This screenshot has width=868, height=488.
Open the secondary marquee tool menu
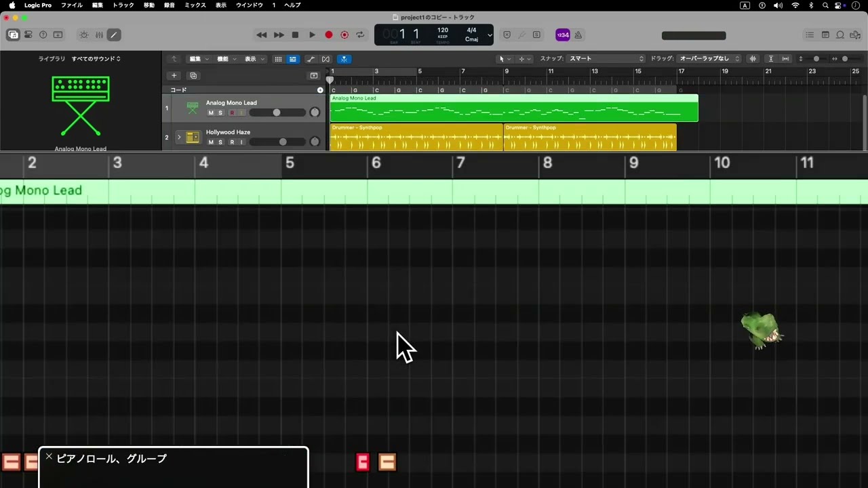(x=525, y=59)
